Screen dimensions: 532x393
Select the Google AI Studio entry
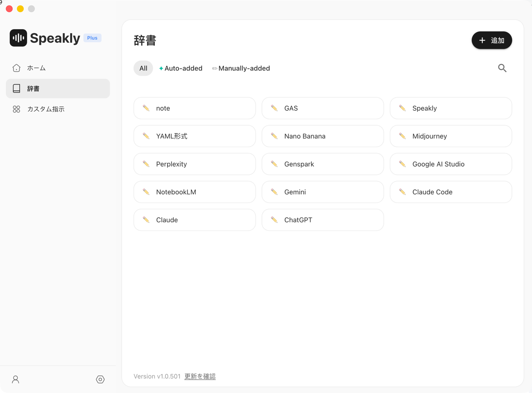450,164
